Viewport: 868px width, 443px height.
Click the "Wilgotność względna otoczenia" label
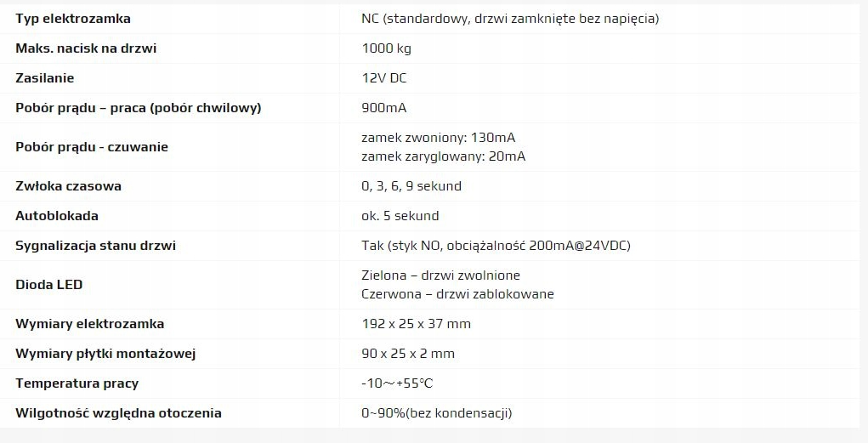point(118,413)
